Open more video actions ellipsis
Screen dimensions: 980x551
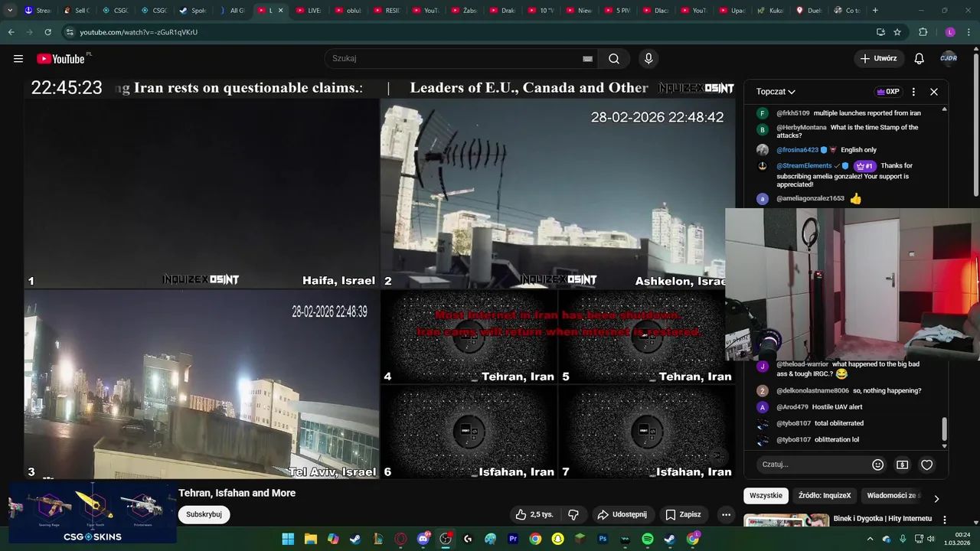(726, 514)
